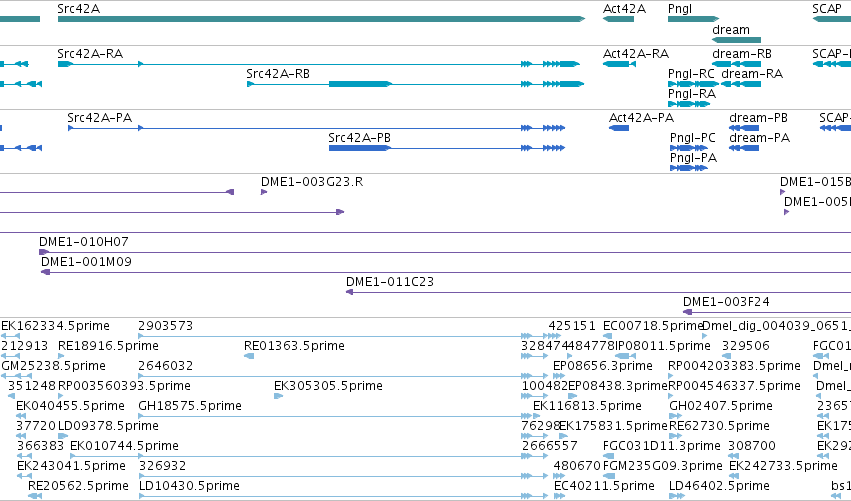
Task: Click the Act42A gene label
Action: point(624,9)
